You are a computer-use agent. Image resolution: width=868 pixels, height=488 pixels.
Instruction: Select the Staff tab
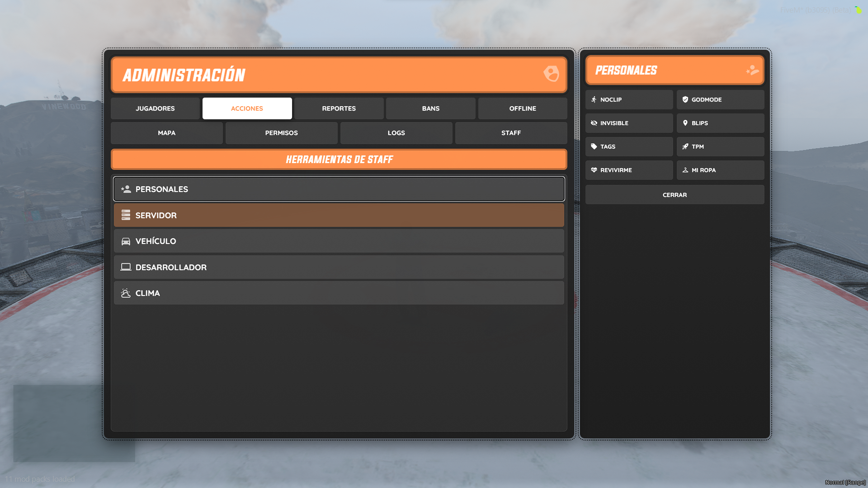point(511,133)
